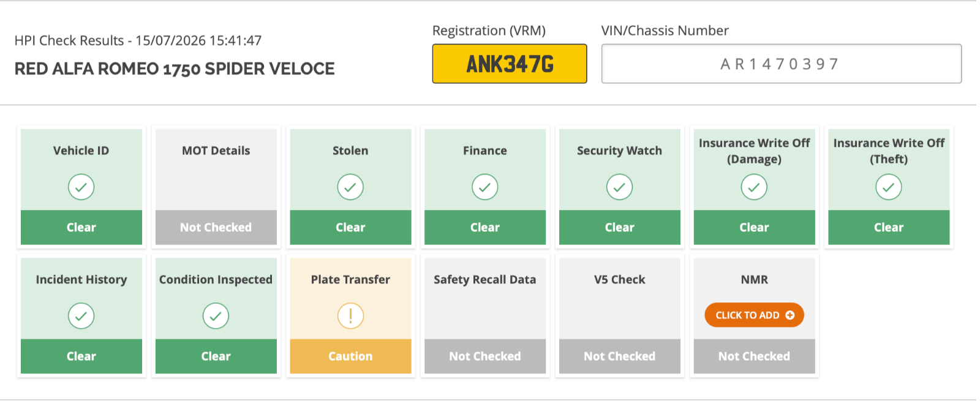Select the Condition Inspected card title

(x=216, y=280)
